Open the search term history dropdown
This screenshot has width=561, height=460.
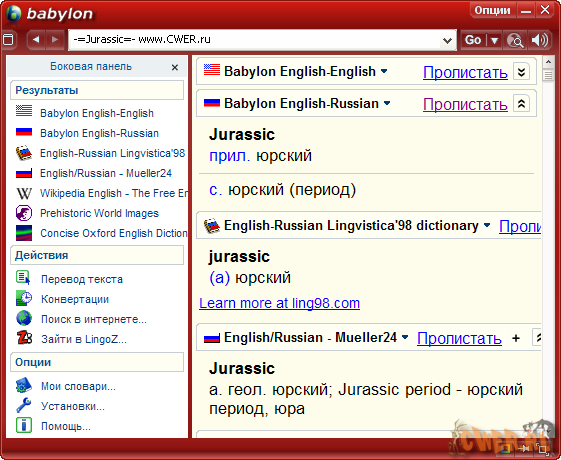coord(447,40)
